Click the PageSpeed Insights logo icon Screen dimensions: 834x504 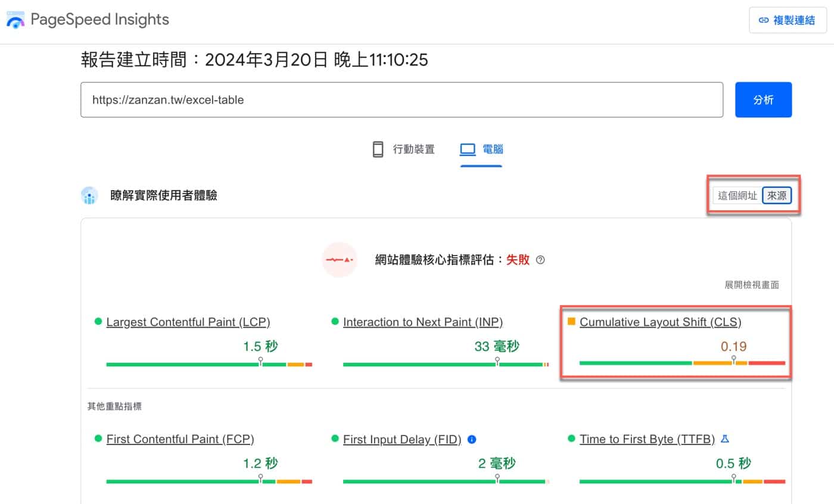[15, 20]
